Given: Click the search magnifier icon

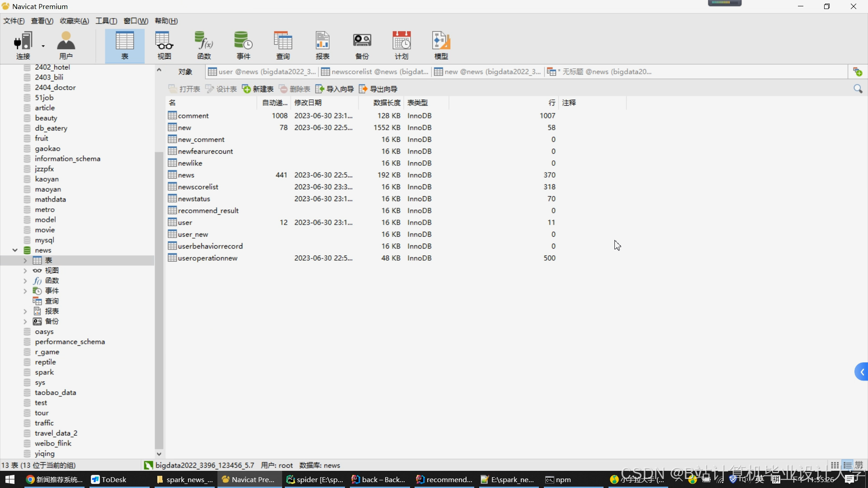Looking at the screenshot, I should point(858,89).
